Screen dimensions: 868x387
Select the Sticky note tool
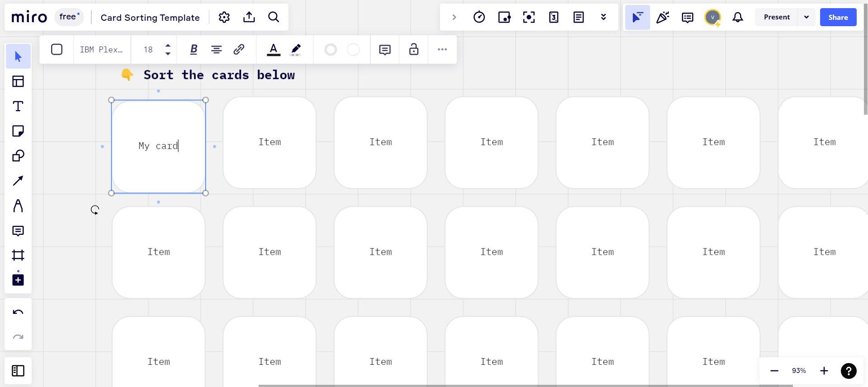click(18, 131)
